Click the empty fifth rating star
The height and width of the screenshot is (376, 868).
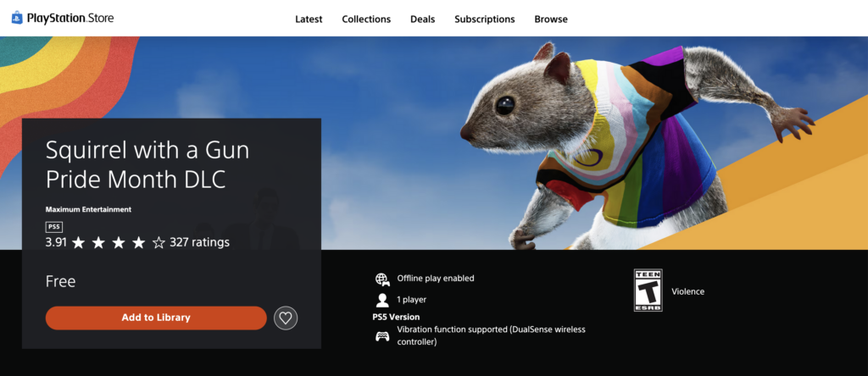point(159,243)
